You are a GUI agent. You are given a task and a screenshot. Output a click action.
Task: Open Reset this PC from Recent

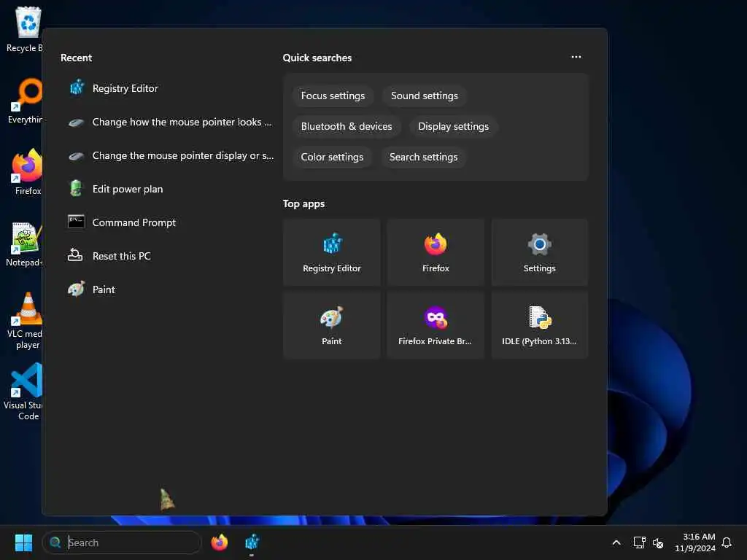(x=168, y=256)
